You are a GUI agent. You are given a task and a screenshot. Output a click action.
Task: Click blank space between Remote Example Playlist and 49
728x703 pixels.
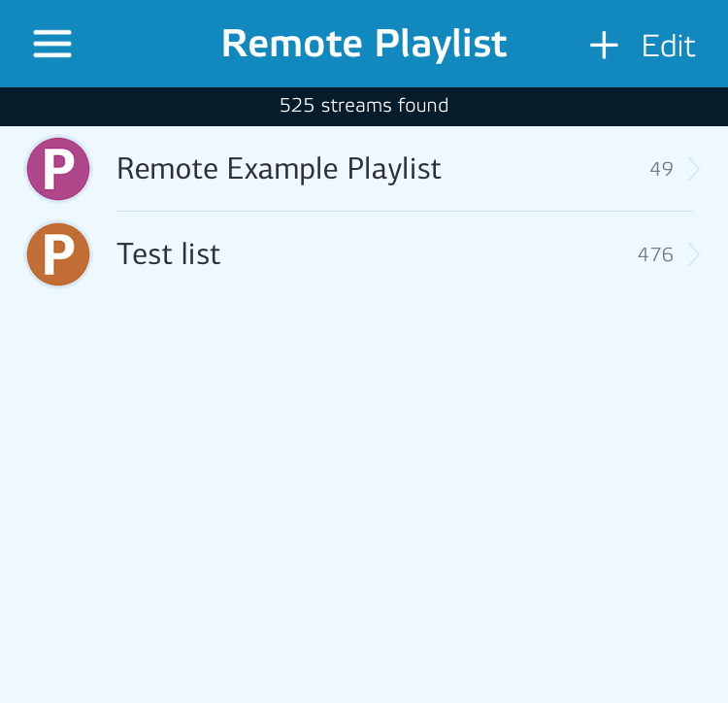pyautogui.click(x=544, y=169)
